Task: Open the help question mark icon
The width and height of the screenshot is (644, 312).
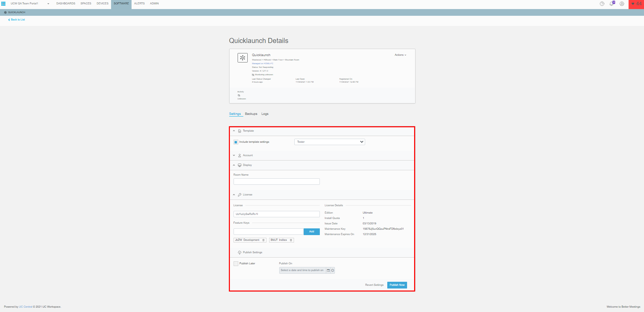Action: click(602, 4)
